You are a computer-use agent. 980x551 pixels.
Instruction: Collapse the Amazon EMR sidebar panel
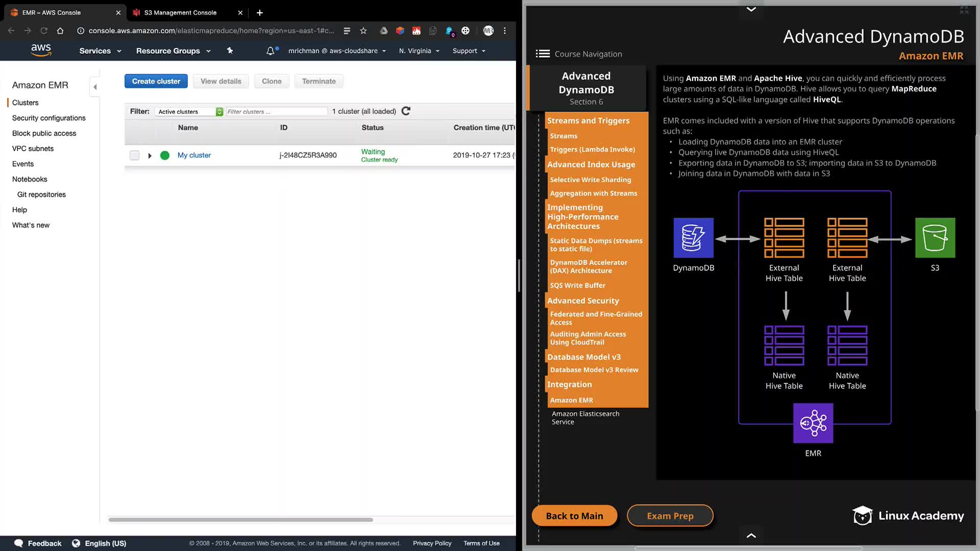95,87
